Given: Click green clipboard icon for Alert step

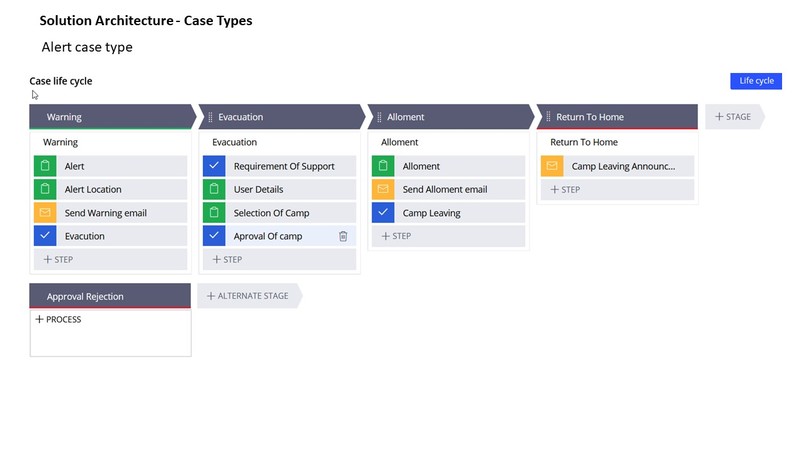Looking at the screenshot, I should point(45,166).
